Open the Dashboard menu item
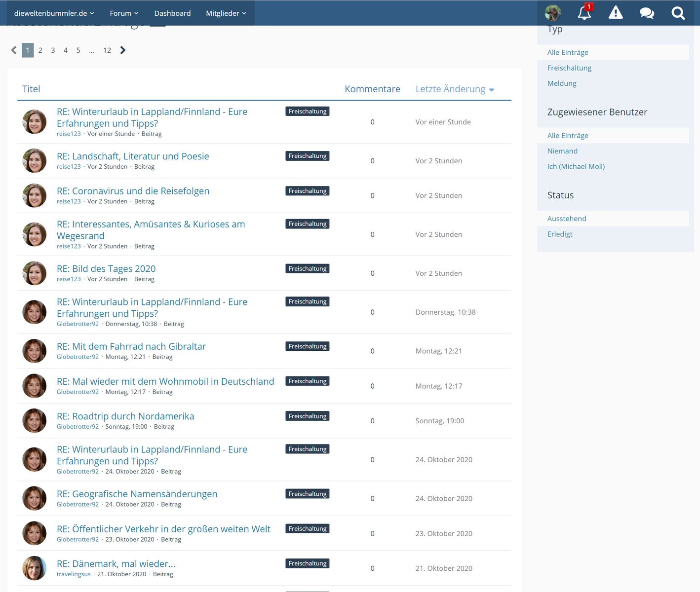 click(172, 13)
